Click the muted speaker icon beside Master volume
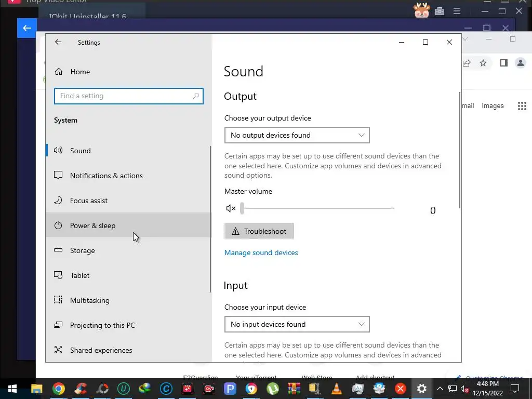 231,208
